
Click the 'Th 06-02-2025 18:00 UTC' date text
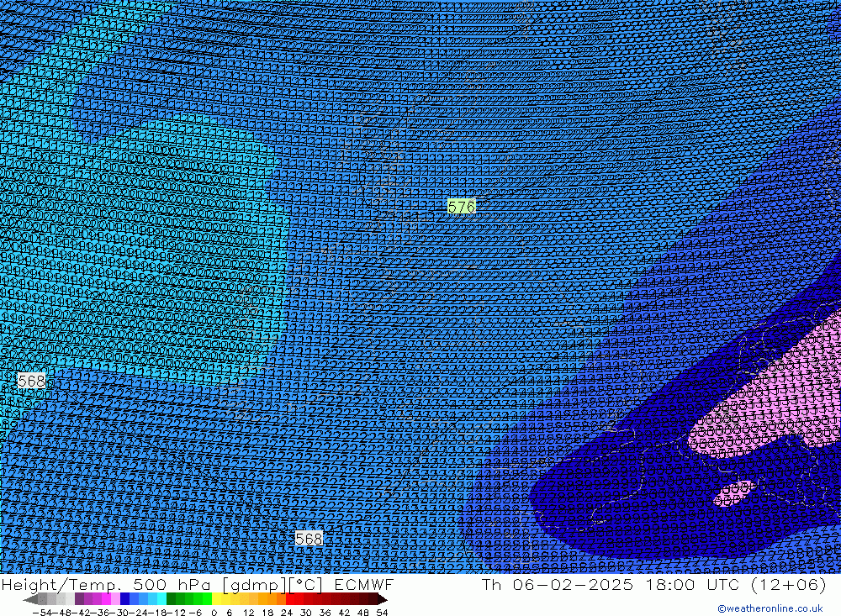(x=611, y=584)
